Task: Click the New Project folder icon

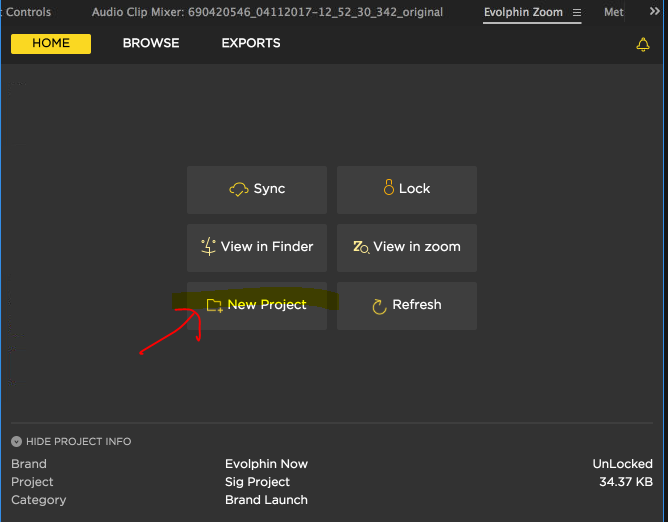Action: coord(213,305)
